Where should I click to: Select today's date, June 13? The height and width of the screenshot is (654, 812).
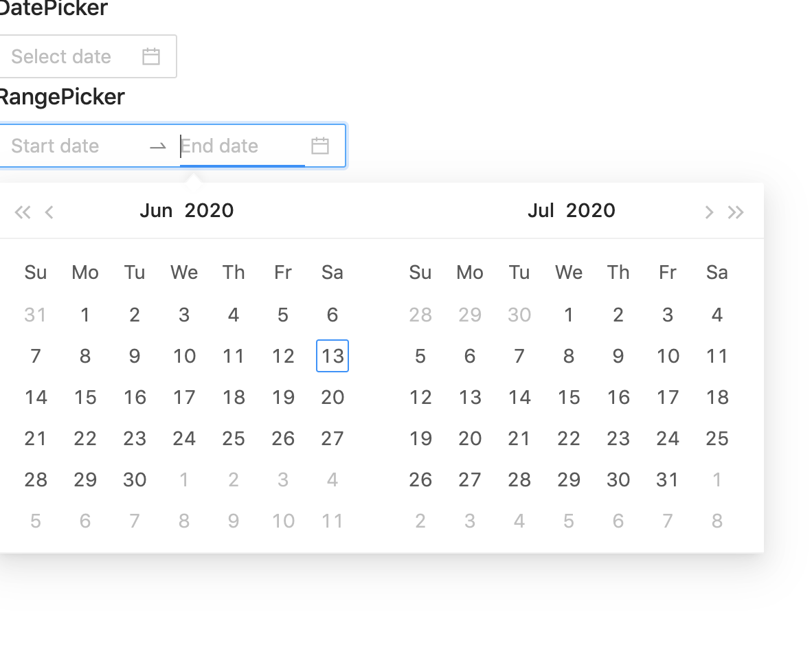[332, 356]
